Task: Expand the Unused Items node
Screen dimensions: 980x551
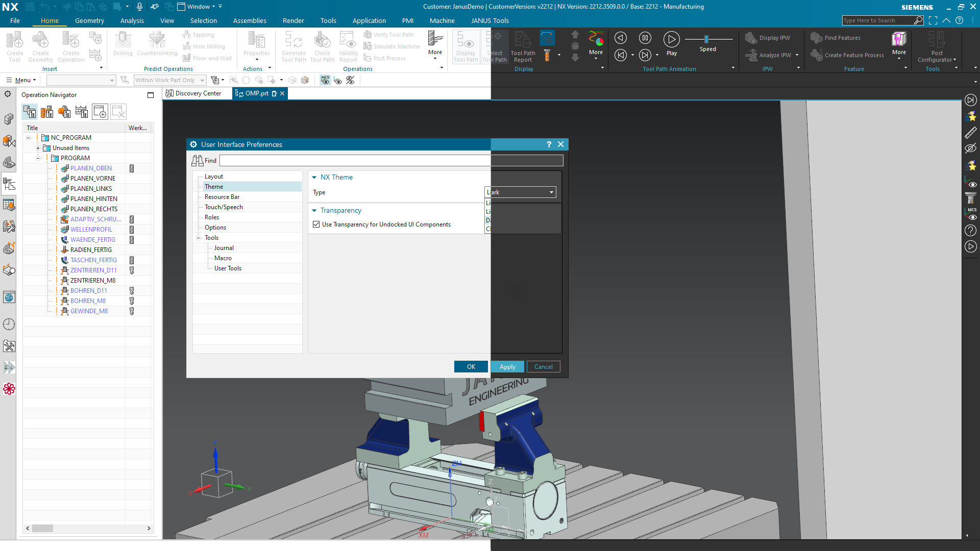Action: click(x=38, y=148)
